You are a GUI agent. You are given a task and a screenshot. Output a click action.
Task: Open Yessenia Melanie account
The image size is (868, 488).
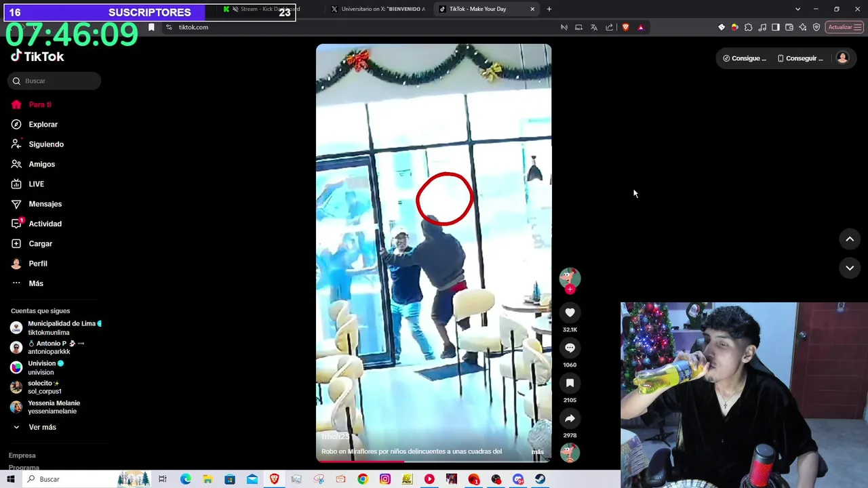click(x=46, y=407)
